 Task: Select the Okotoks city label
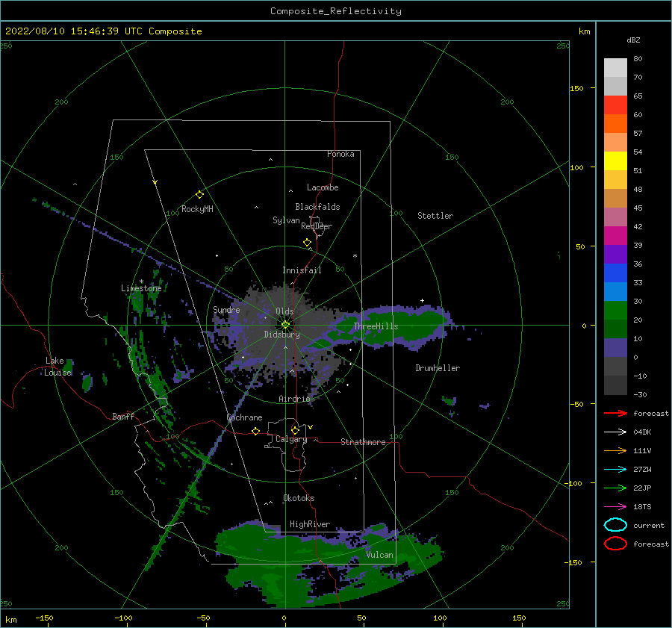click(299, 498)
